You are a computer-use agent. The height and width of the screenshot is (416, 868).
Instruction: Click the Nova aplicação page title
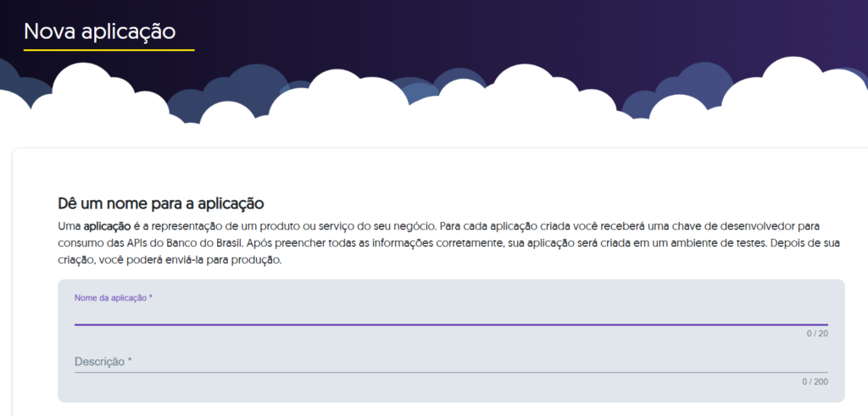click(x=99, y=31)
